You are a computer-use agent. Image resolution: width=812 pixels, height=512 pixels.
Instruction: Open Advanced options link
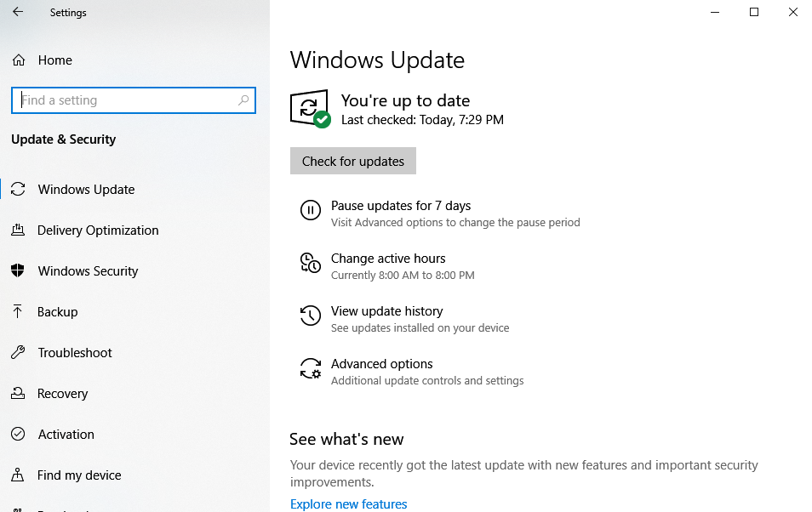point(381,364)
